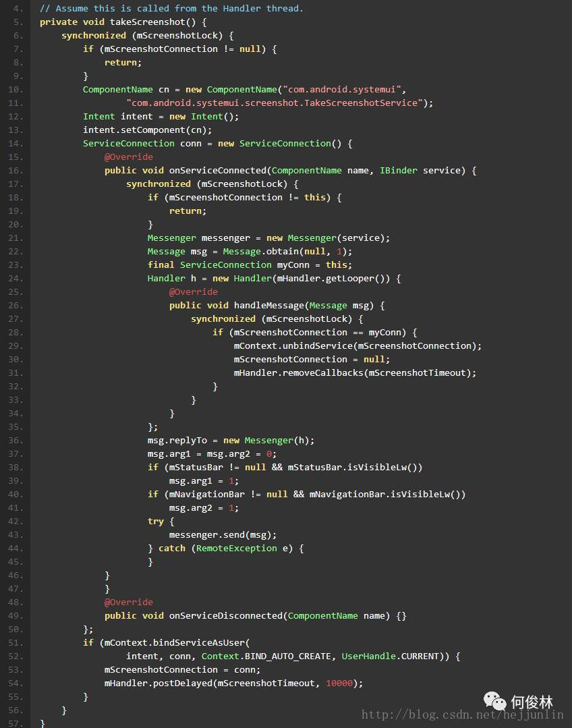Click 'mContext.bindServiceAsUser(' call
This screenshot has width=572, height=728.
[177, 642]
